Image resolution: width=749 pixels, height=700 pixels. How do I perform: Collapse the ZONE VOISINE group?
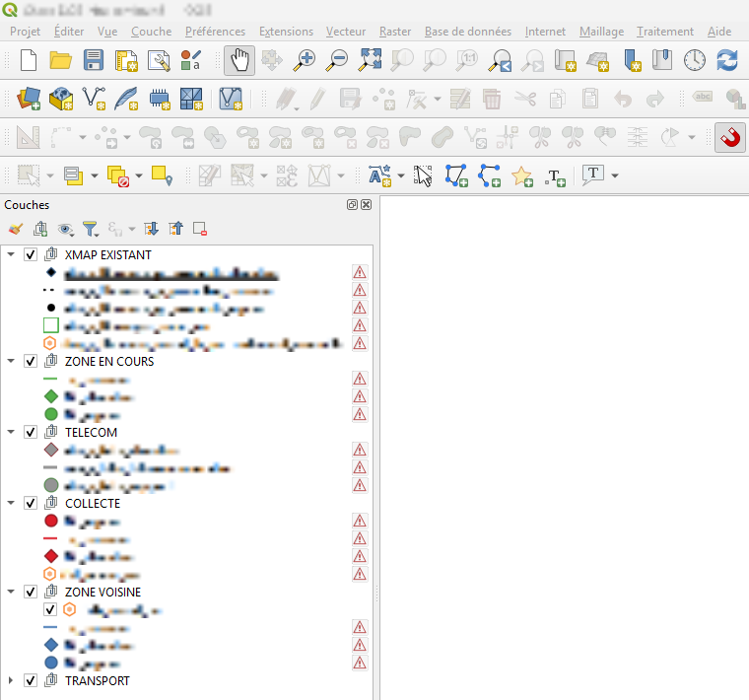pyautogui.click(x=11, y=592)
